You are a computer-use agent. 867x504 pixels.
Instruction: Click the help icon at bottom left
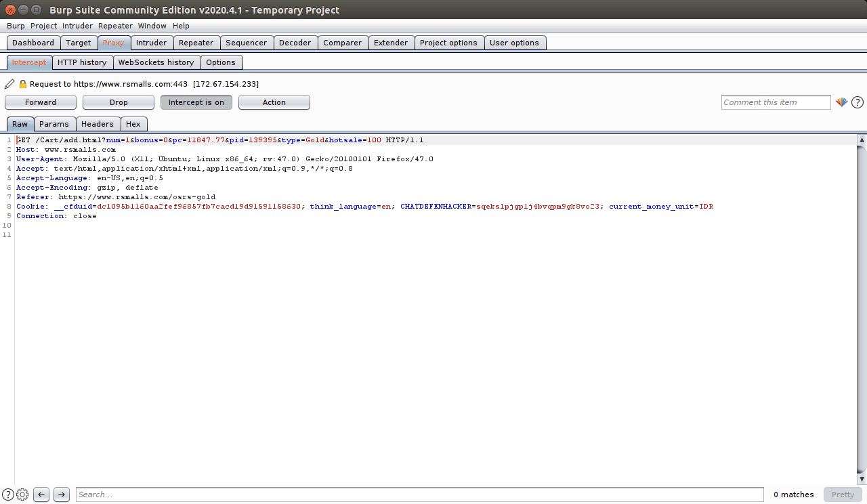pyautogui.click(x=8, y=495)
